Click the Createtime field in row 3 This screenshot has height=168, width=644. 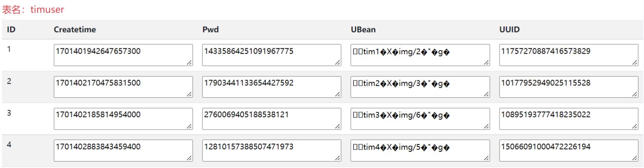click(x=123, y=118)
